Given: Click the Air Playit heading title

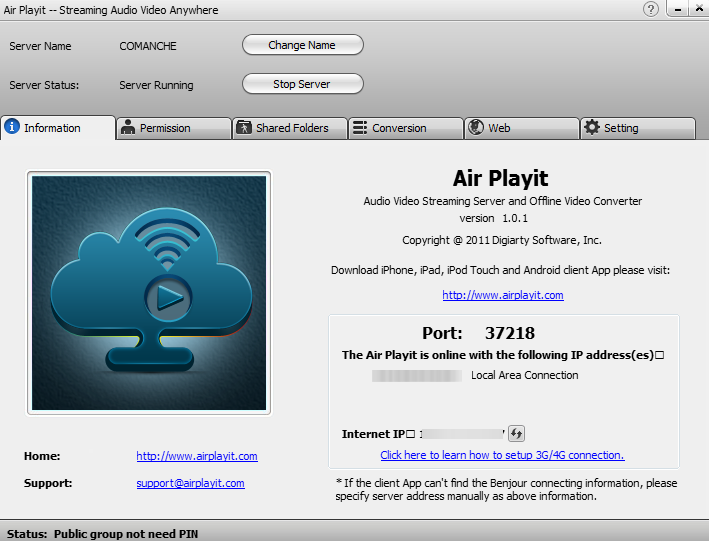Looking at the screenshot, I should (x=501, y=178).
